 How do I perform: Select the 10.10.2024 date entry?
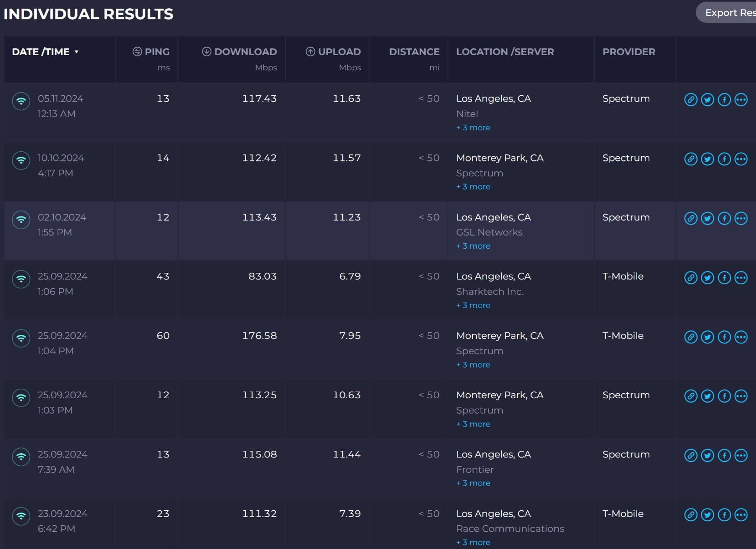point(61,158)
